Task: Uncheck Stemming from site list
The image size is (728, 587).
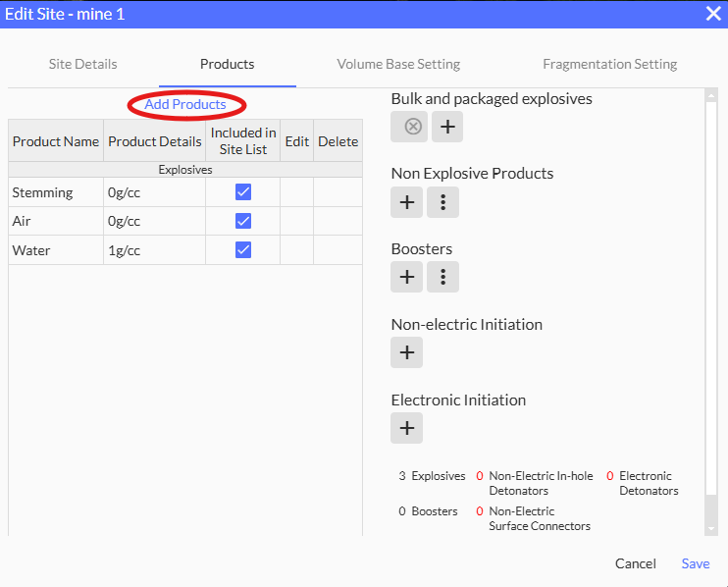Action: tap(243, 192)
